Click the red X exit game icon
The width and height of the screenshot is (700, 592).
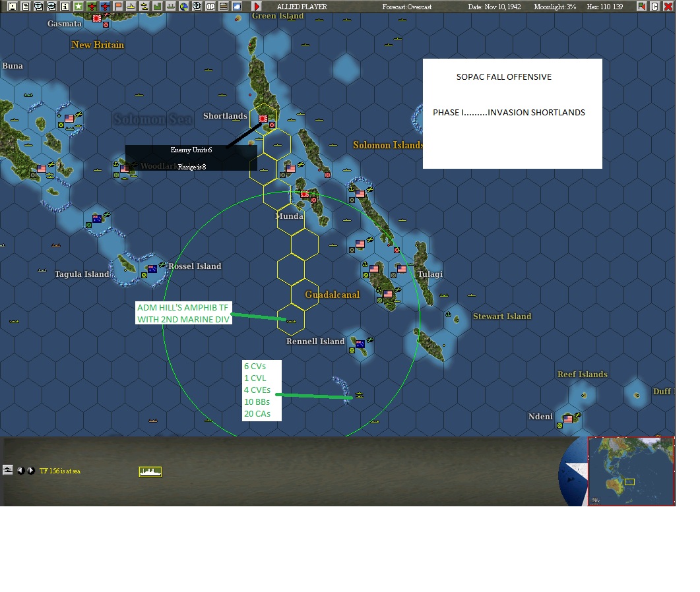(668, 6)
